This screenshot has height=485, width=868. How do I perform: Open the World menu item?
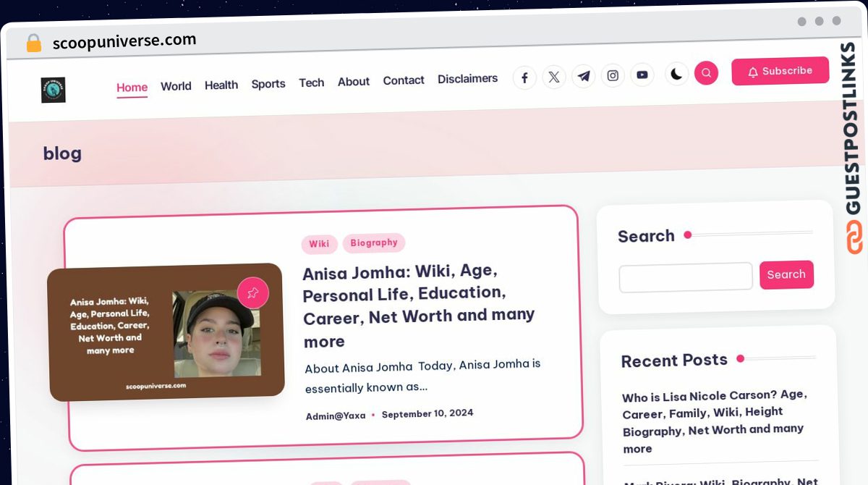(x=176, y=86)
